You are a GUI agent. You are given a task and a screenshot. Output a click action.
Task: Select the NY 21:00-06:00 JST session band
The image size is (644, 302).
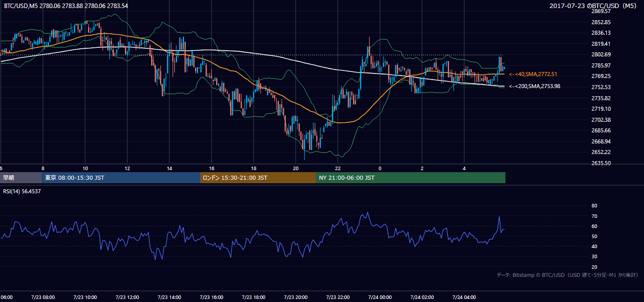pos(411,178)
